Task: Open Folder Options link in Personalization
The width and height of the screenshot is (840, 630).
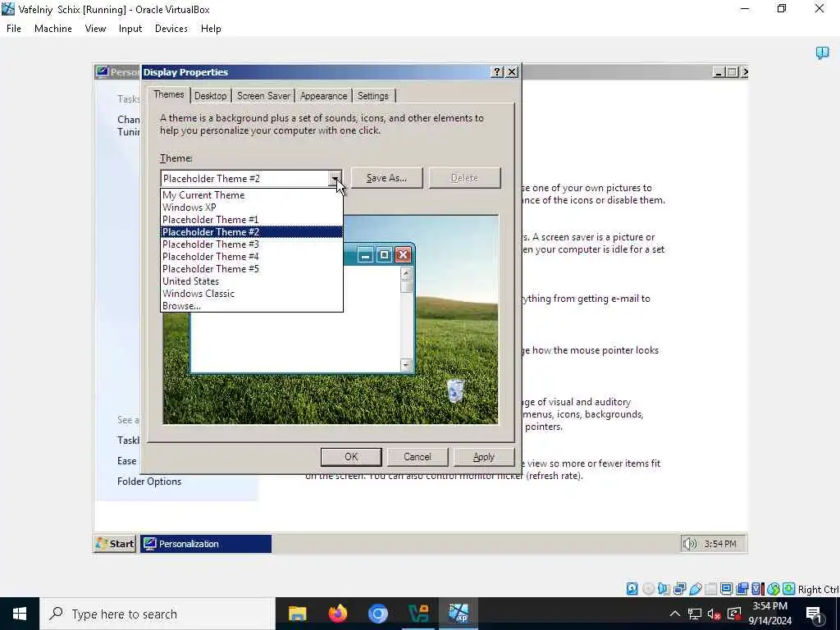Action: point(149,481)
